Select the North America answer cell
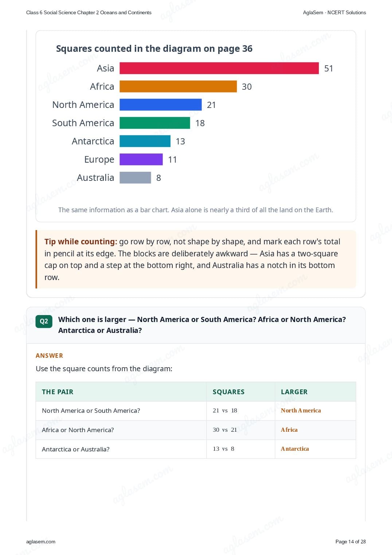This screenshot has height=555, width=392. [301, 410]
